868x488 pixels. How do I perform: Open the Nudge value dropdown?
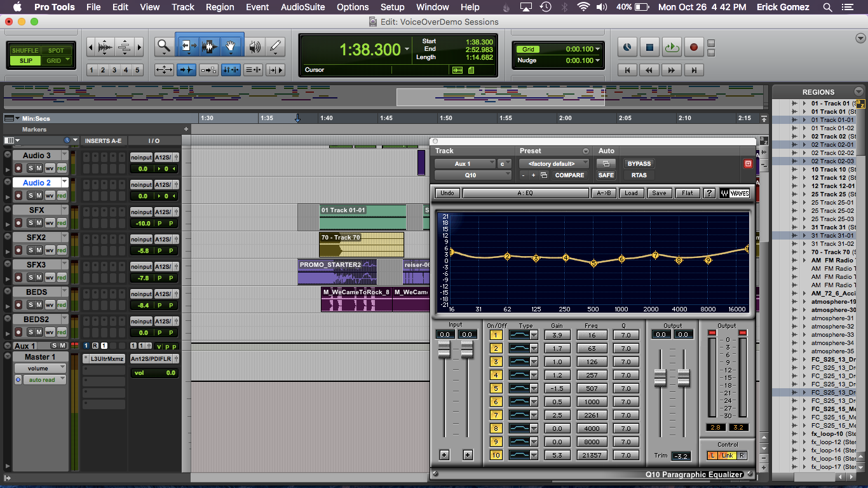[x=598, y=60]
